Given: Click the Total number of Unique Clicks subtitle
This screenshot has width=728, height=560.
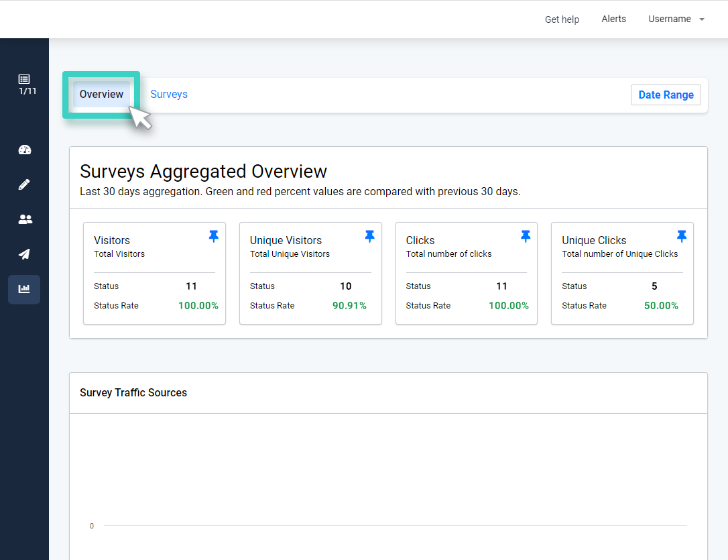Looking at the screenshot, I should tap(620, 254).
